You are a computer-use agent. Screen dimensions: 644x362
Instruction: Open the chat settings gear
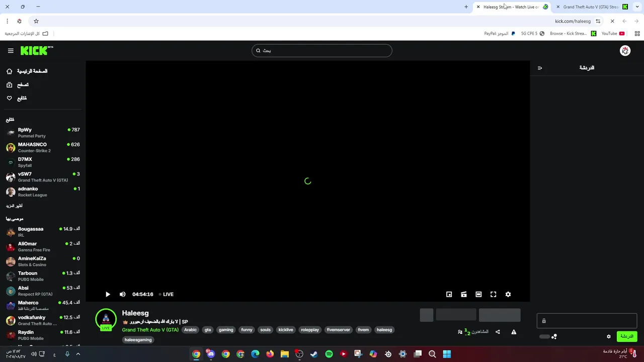click(609, 336)
